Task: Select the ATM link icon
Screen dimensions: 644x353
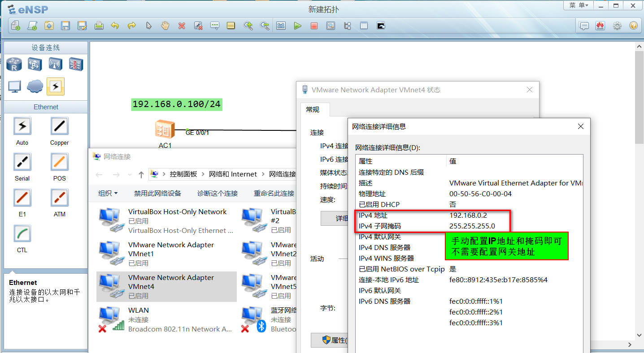Action: [x=59, y=198]
